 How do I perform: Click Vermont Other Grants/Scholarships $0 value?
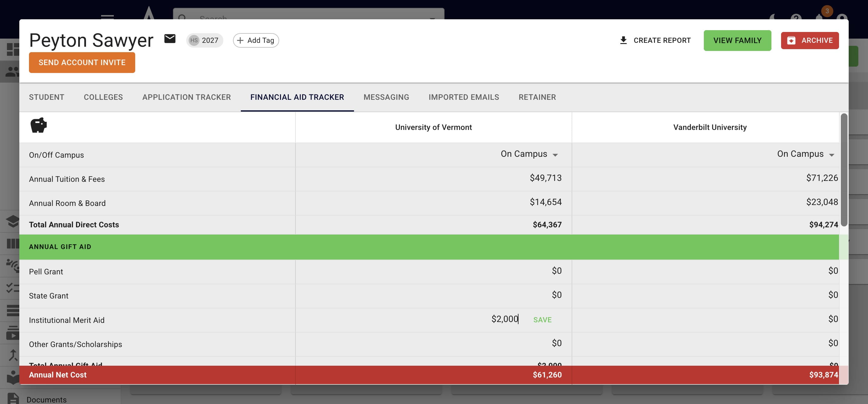point(557,343)
